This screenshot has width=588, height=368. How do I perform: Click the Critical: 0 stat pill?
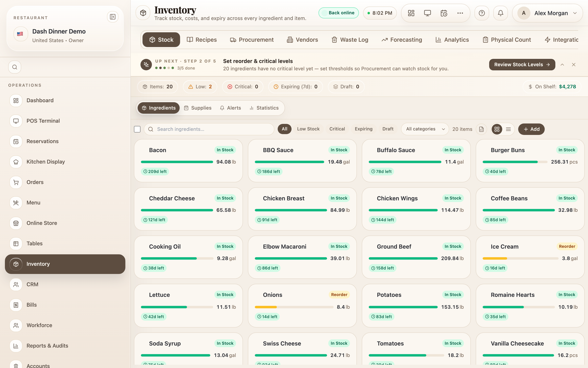pos(243,87)
